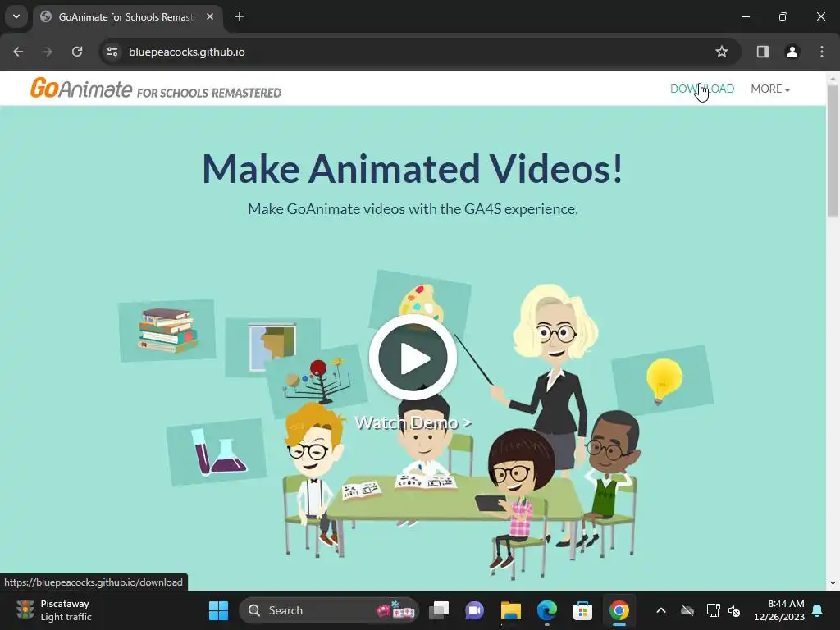The image size is (840, 630).
Task: Open File Explorer from the taskbar
Action: pyautogui.click(x=510, y=610)
